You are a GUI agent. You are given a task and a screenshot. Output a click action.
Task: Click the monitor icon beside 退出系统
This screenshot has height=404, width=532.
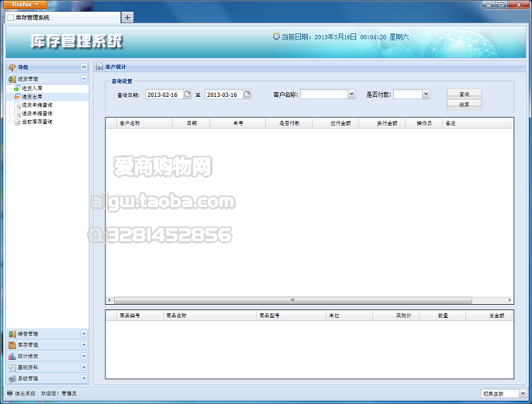(10, 393)
